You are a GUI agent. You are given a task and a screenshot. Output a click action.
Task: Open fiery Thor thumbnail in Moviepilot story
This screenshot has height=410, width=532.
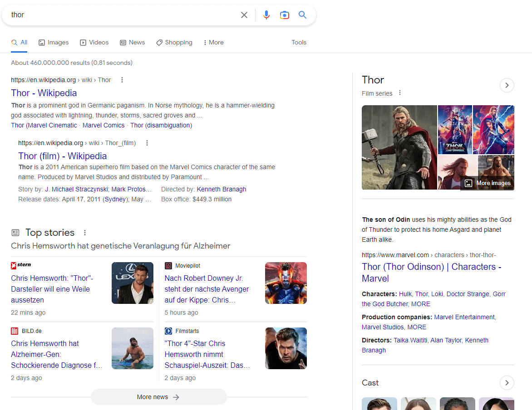click(286, 283)
